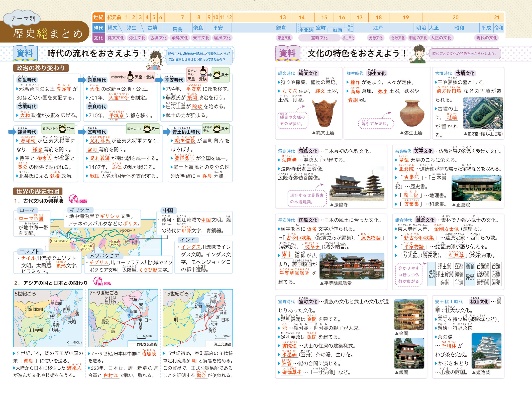Click the 資料 book icon for 文化の特色 section

click(288, 53)
